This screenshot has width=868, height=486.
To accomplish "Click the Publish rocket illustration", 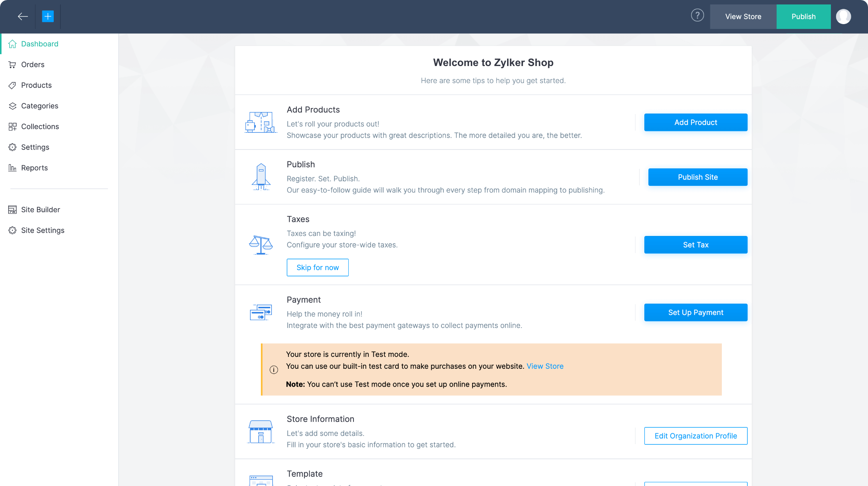I will 261,177.
